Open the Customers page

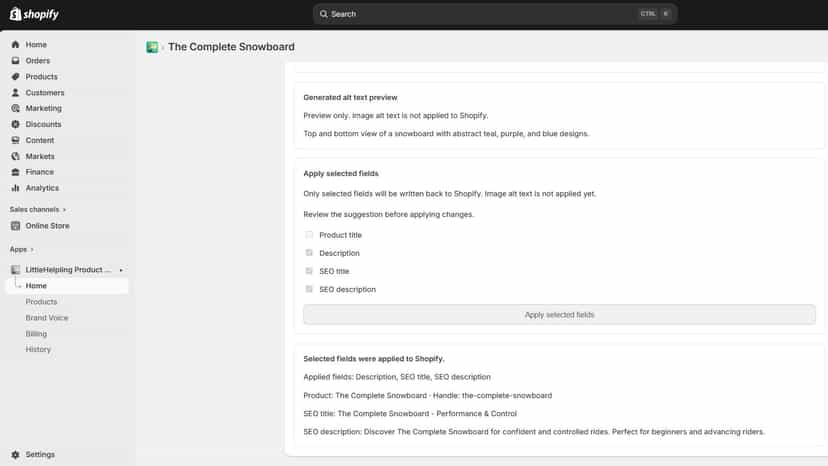[45, 92]
